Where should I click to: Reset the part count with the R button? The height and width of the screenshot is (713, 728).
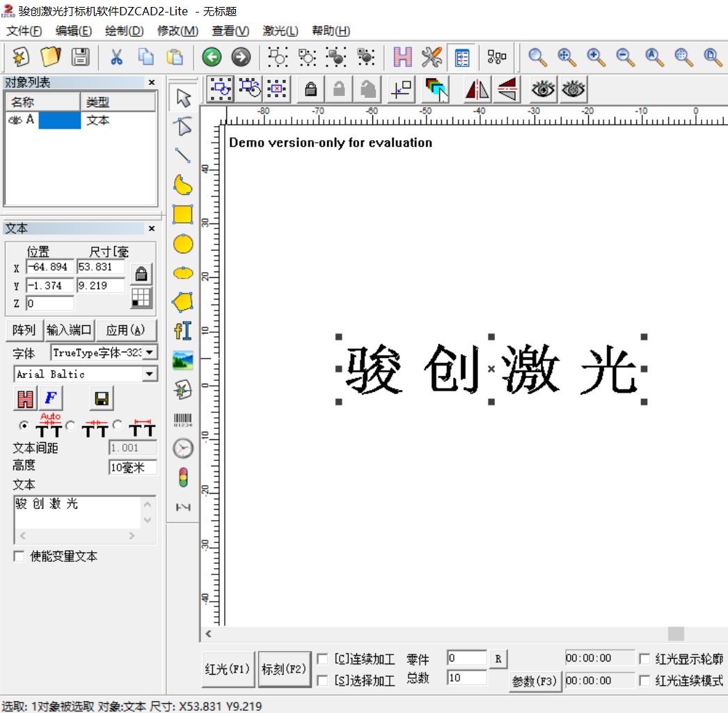(498, 659)
